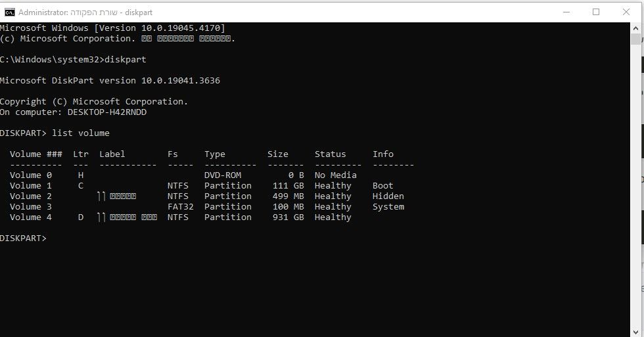Screen dimensions: 644x337
Task: Click the 'Volume ###' column header
Action: (36, 154)
